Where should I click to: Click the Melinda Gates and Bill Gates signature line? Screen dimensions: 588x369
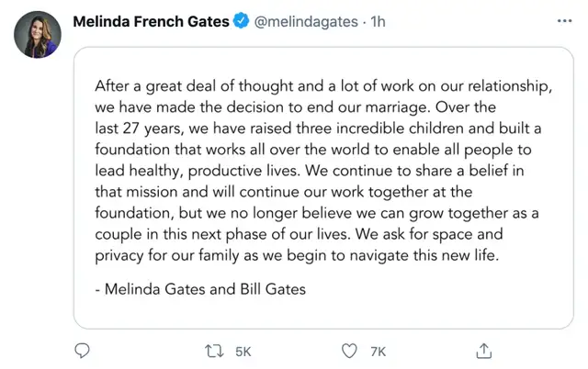(x=200, y=289)
